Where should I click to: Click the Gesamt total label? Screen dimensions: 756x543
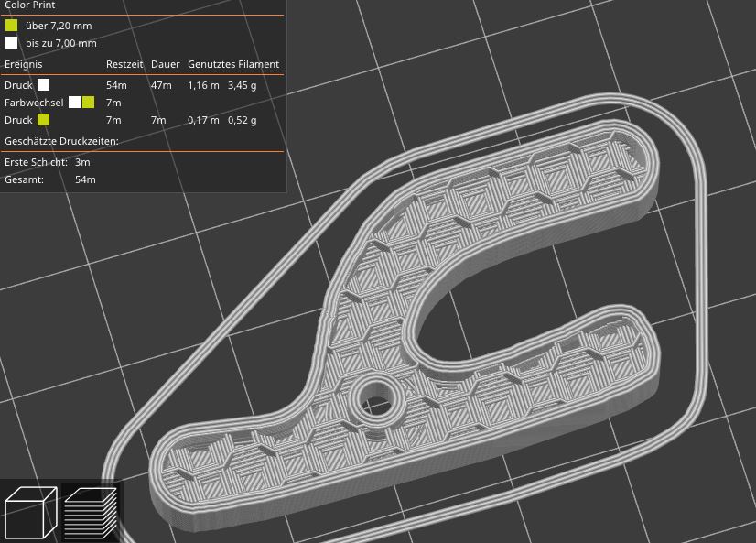pyautogui.click(x=24, y=179)
